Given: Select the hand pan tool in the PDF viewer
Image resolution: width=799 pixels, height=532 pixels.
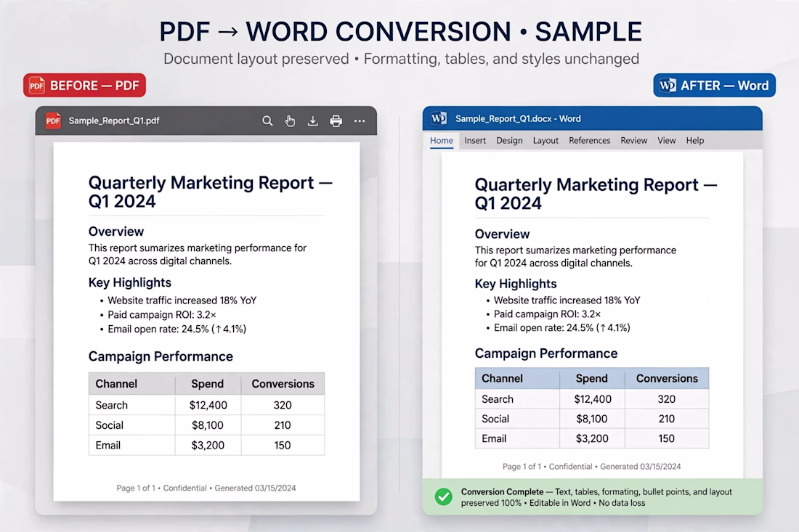Looking at the screenshot, I should 290,120.
